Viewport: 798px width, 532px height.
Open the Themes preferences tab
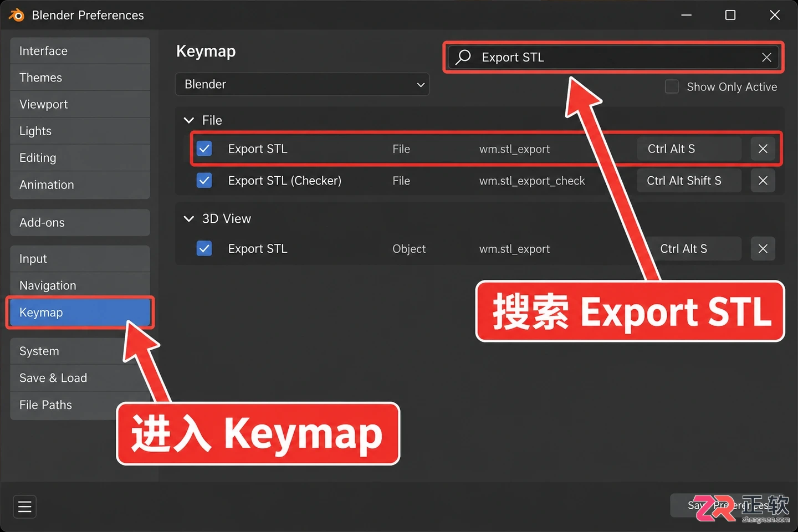point(80,78)
